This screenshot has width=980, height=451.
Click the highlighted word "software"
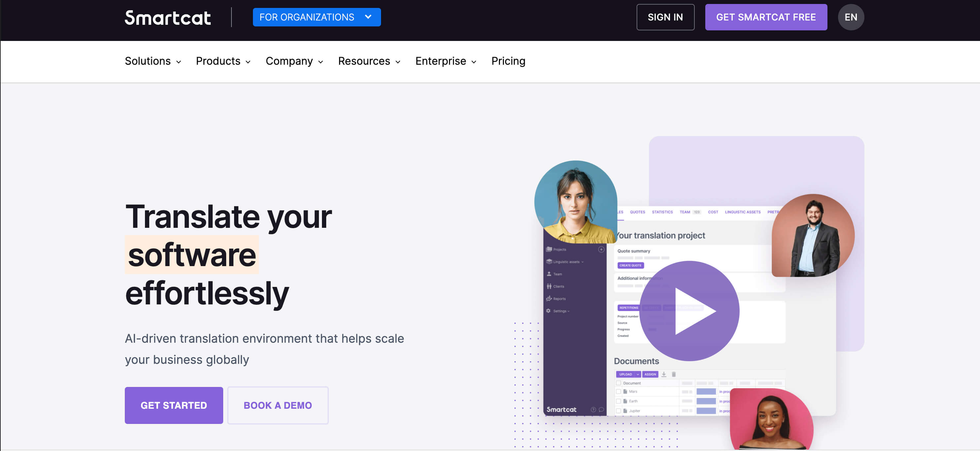click(x=192, y=255)
